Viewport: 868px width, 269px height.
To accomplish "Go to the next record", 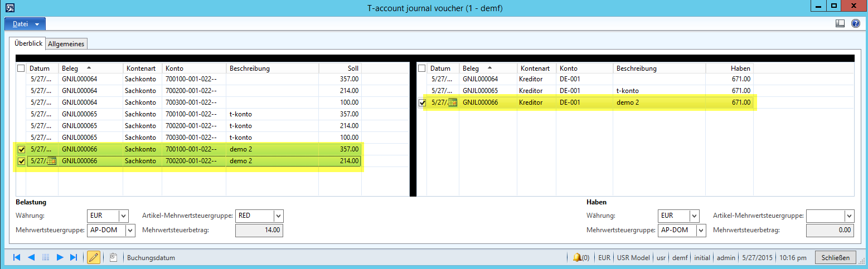I will [x=60, y=257].
